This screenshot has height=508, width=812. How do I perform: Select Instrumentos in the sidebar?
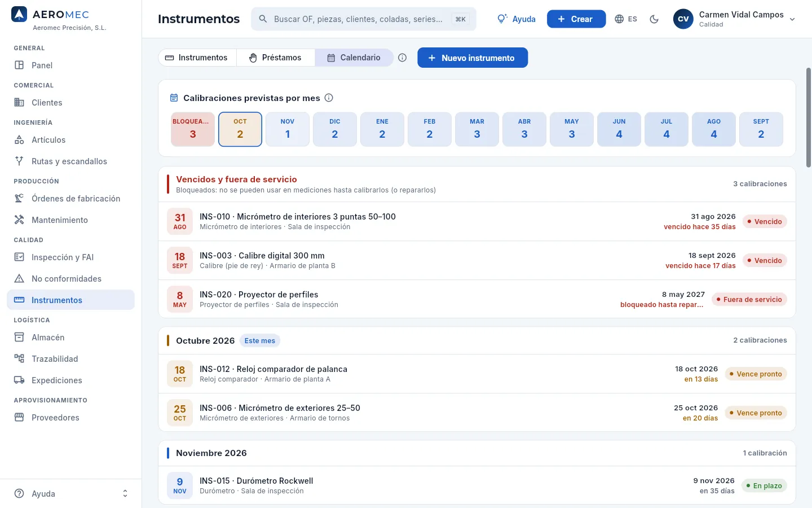click(x=71, y=300)
